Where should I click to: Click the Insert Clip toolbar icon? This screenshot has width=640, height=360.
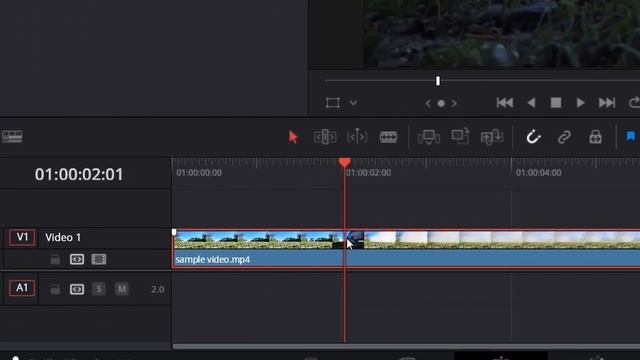point(429,137)
